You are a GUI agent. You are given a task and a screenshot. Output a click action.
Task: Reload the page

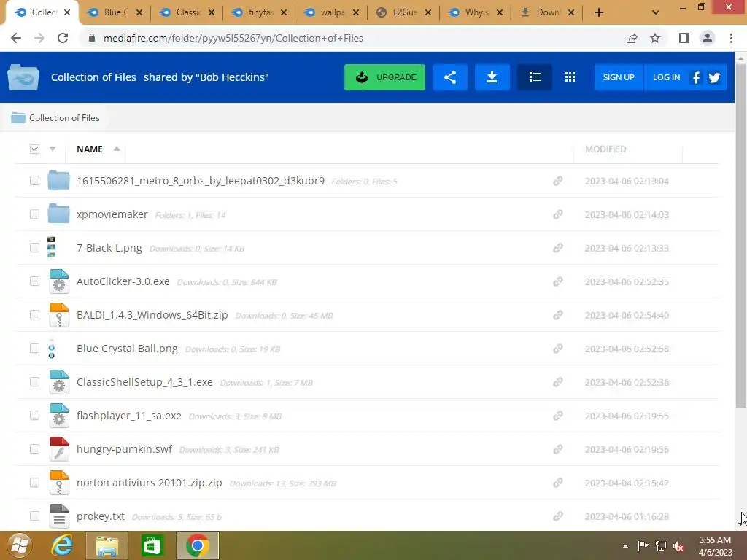tap(63, 38)
